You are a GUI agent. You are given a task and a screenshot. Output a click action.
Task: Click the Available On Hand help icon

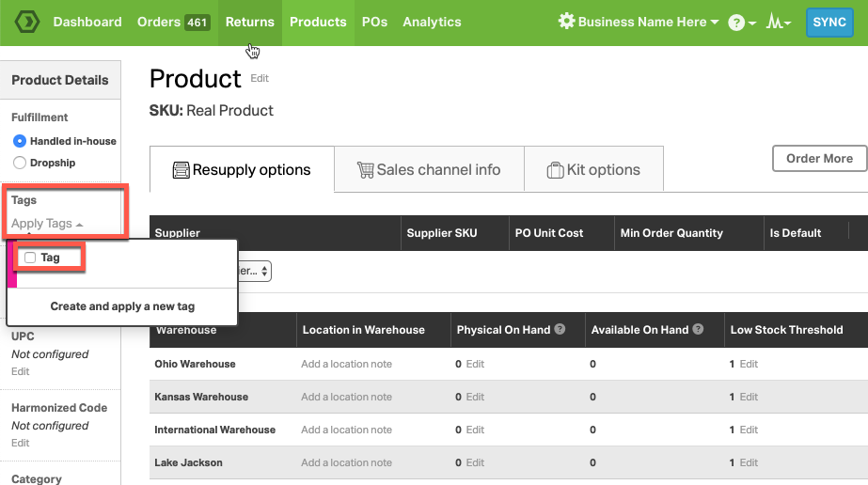[x=698, y=329]
